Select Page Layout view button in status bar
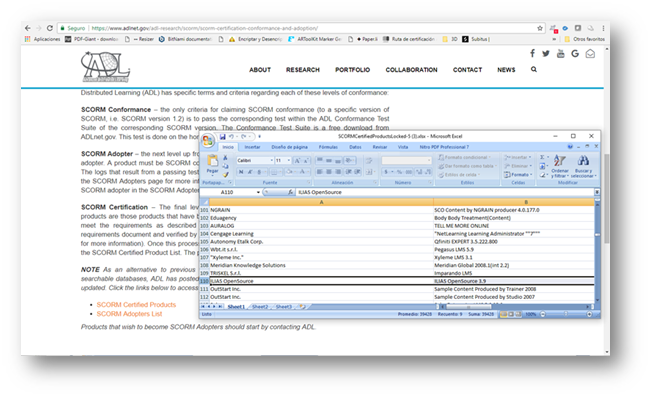The width and height of the screenshot is (652, 398). coord(511,314)
